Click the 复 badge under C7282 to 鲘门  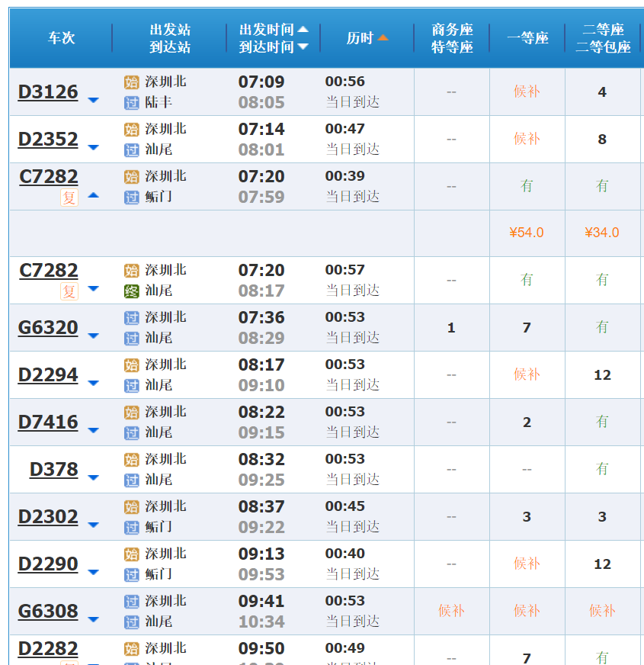[69, 198]
